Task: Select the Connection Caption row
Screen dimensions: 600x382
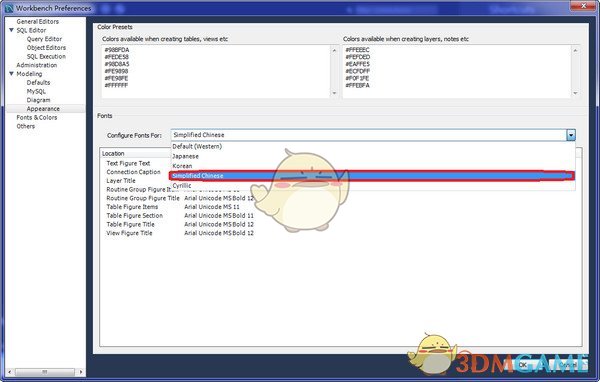Action: coord(133,172)
